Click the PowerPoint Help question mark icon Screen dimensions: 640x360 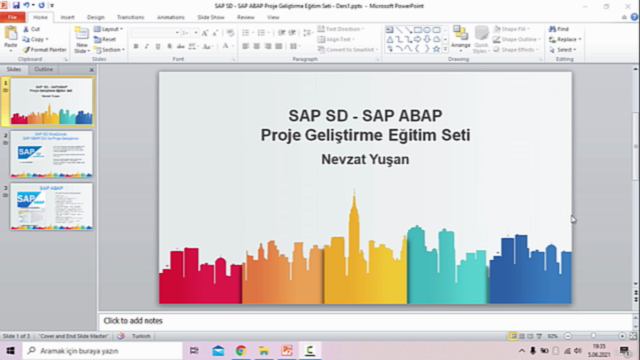click(x=634, y=17)
